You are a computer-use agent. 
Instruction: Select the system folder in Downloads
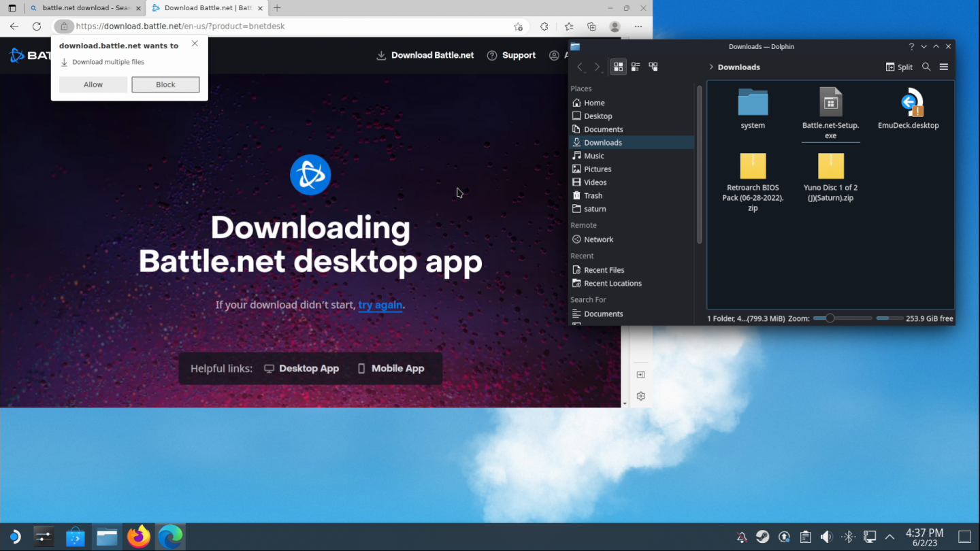[753, 109]
